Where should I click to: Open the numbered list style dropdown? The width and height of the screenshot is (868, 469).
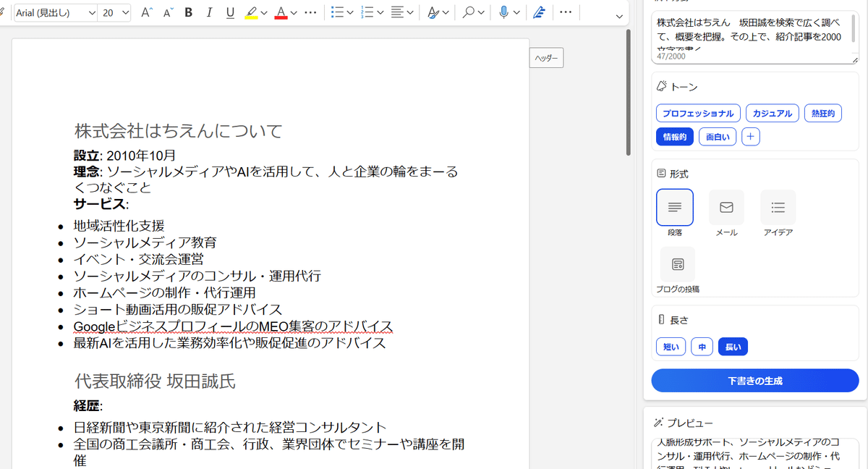pyautogui.click(x=380, y=13)
